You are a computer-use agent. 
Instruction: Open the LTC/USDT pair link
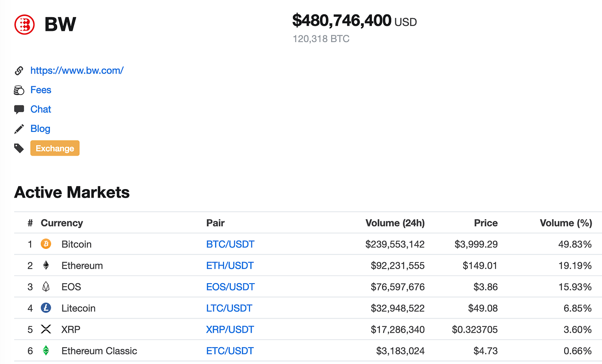229,308
